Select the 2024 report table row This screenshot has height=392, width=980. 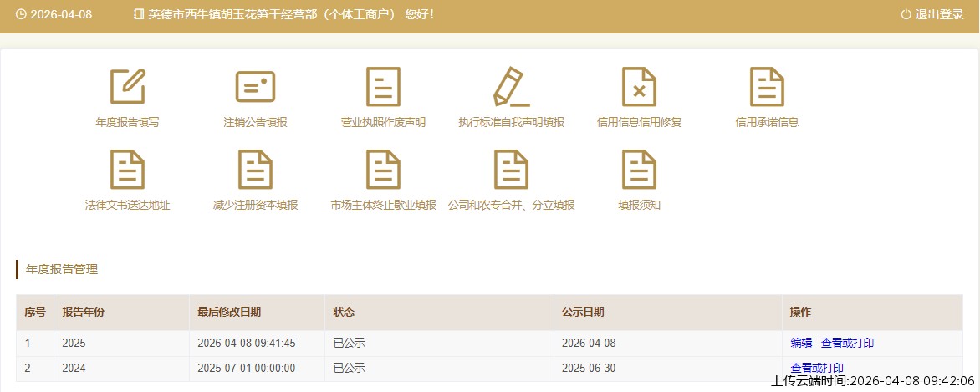coord(418,369)
